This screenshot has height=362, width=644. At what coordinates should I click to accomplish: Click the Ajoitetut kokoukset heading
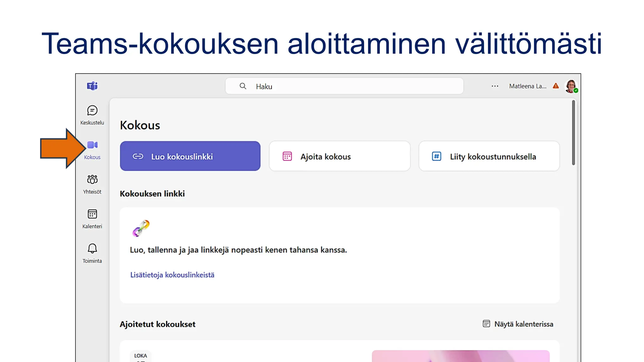point(158,324)
